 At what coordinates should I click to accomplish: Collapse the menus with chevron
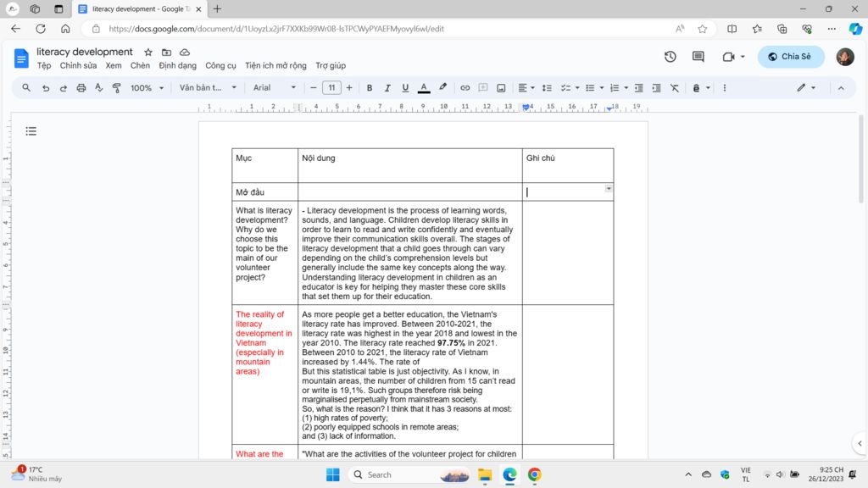pyautogui.click(x=841, y=88)
